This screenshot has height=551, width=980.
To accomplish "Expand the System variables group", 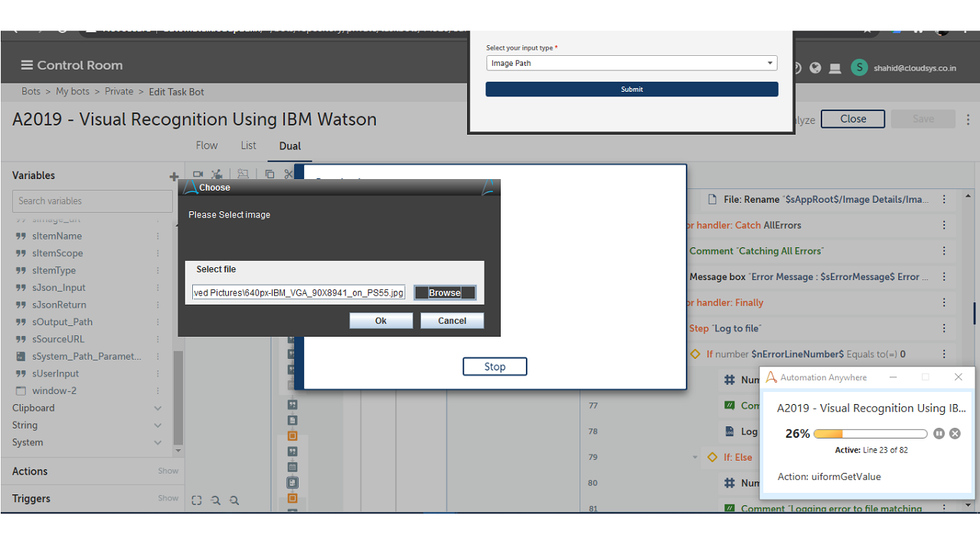I will click(x=158, y=442).
